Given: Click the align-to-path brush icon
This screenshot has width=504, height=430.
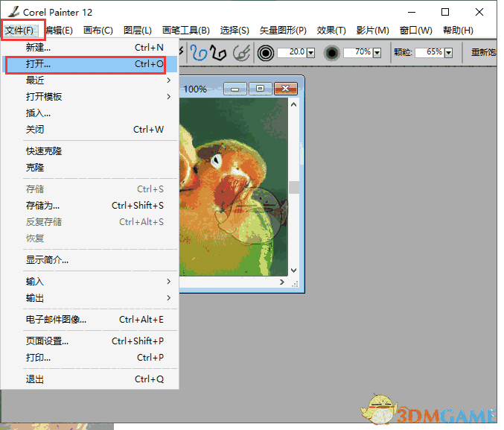Looking at the screenshot, I should 241,53.
